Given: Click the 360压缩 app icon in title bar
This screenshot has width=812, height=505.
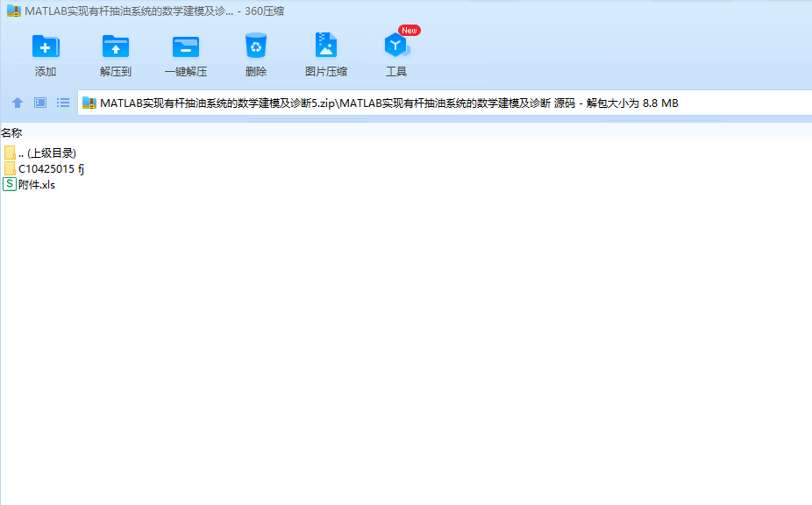Looking at the screenshot, I should coord(14,11).
